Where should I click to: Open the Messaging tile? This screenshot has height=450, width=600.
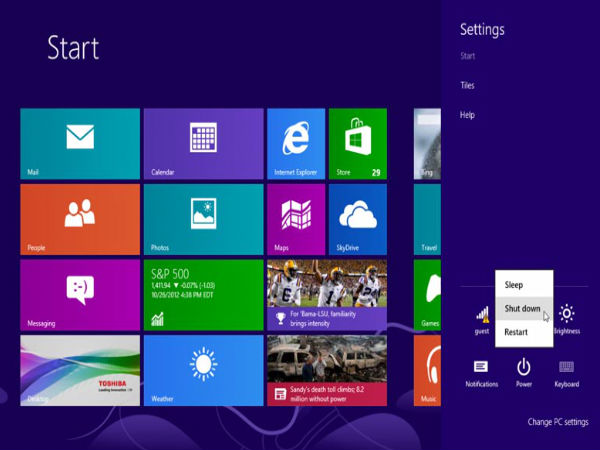pyautogui.click(x=80, y=294)
